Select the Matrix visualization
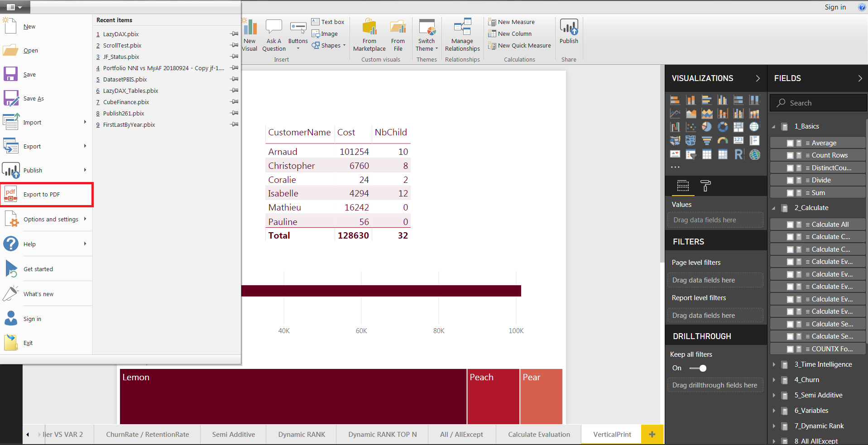 point(723,154)
